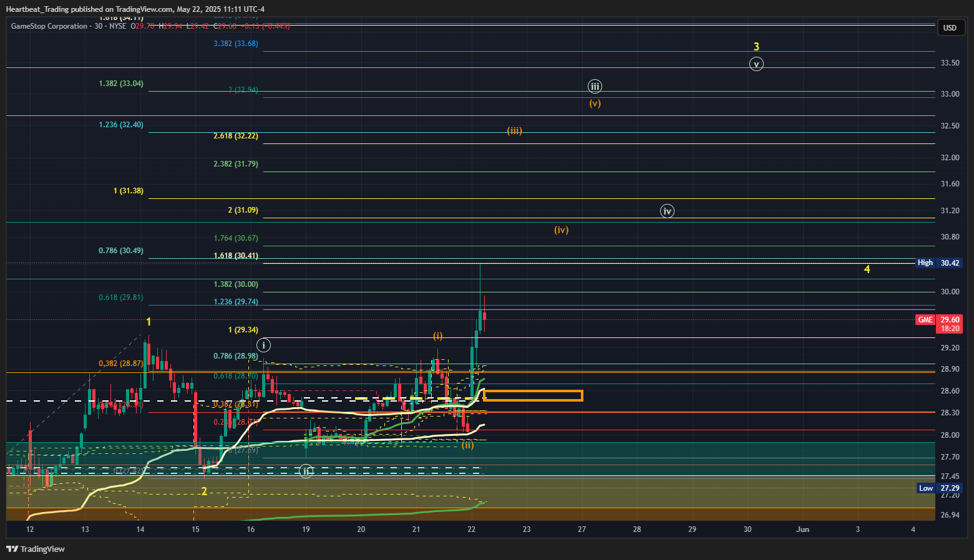974x560 pixels.
Task: Click the 0.618 (29.81) Fibonacci label
Action: (121, 297)
